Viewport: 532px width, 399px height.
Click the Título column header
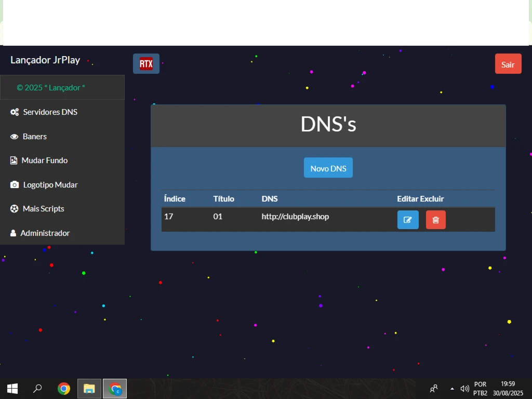coord(223,199)
